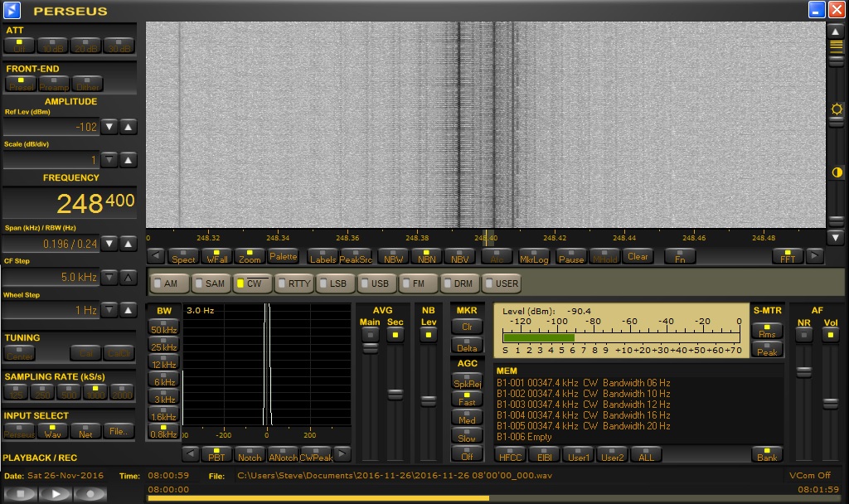Choose Wav as input source
The width and height of the screenshot is (849, 504).
[52, 431]
